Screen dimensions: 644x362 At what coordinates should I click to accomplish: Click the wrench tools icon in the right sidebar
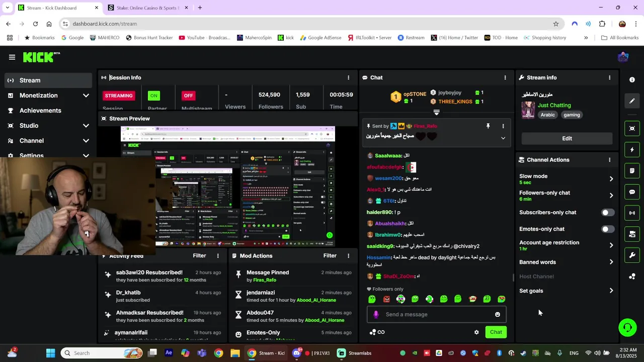tap(632, 255)
